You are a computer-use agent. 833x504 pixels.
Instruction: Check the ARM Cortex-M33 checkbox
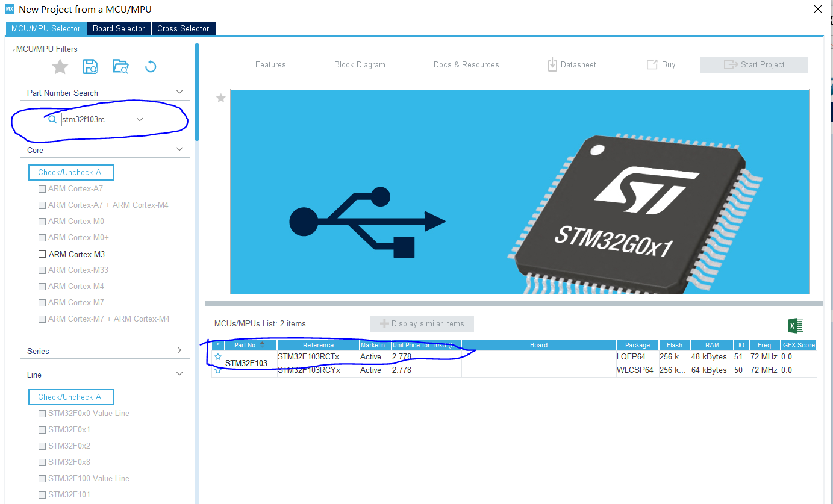[x=42, y=270]
